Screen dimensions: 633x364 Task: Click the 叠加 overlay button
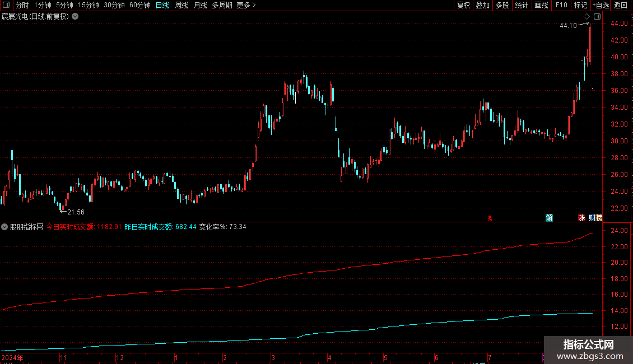[482, 5]
